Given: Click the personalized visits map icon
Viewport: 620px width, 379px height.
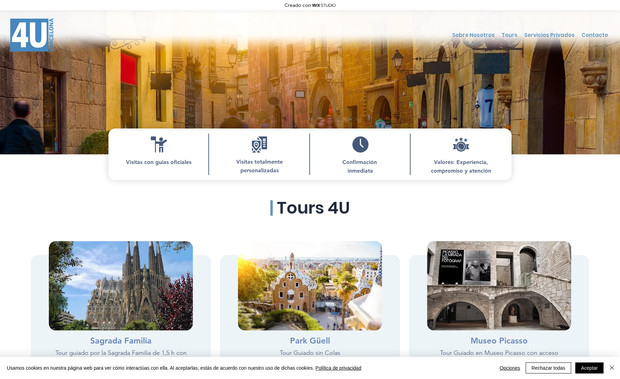Looking at the screenshot, I should click(259, 144).
